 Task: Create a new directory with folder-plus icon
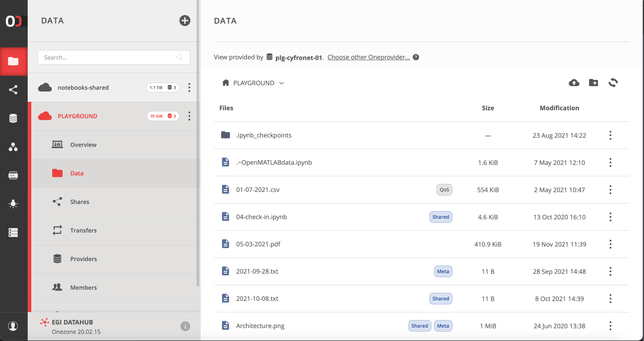point(594,83)
